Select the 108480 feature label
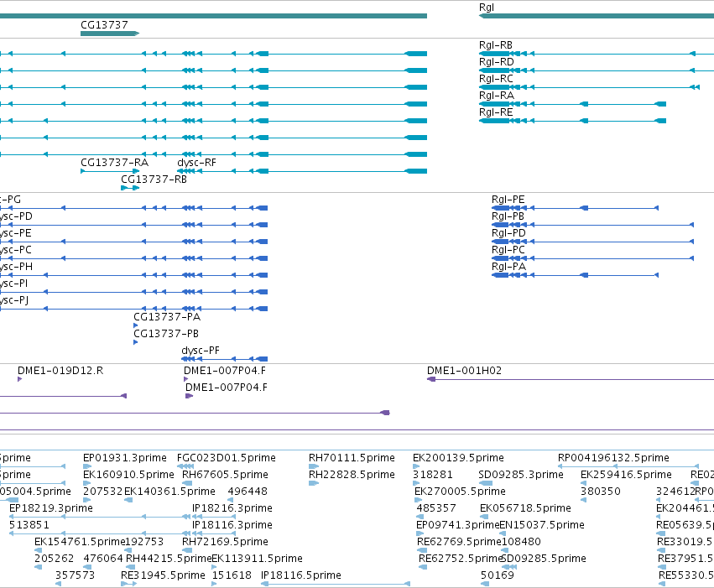Image resolution: width=714 pixels, height=588 pixels. [x=521, y=542]
